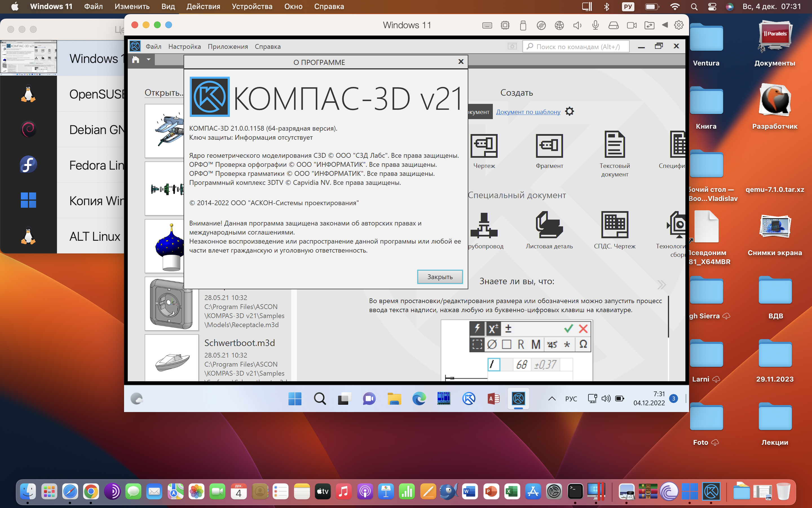
Task: Open Parallels keyboard icon in title bar
Action: (487, 25)
